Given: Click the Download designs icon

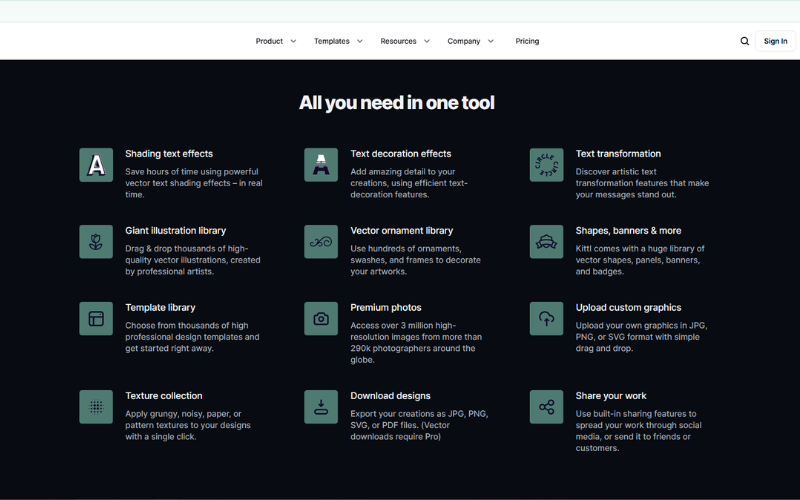Looking at the screenshot, I should point(321,407).
